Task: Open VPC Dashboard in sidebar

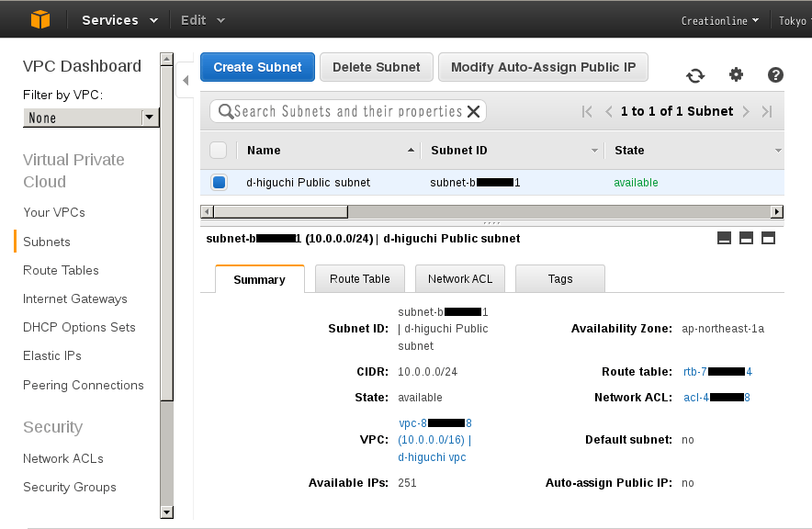Action: pos(82,66)
